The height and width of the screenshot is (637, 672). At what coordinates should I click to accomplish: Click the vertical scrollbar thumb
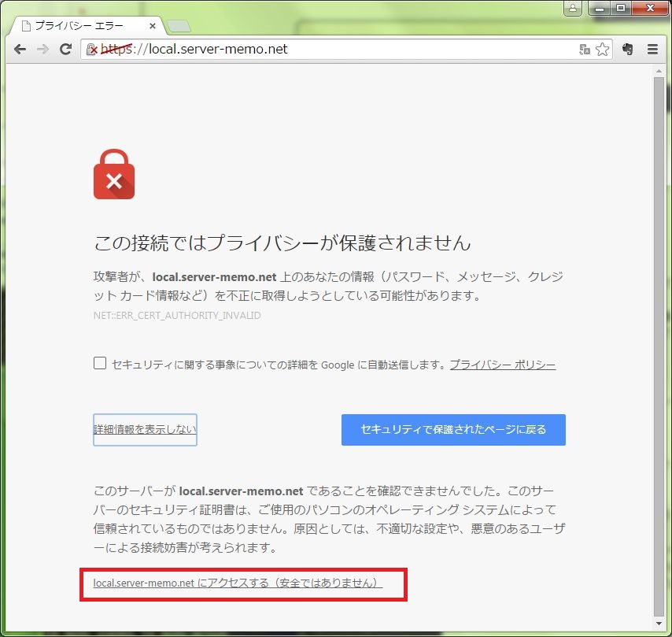pyautogui.click(x=659, y=346)
